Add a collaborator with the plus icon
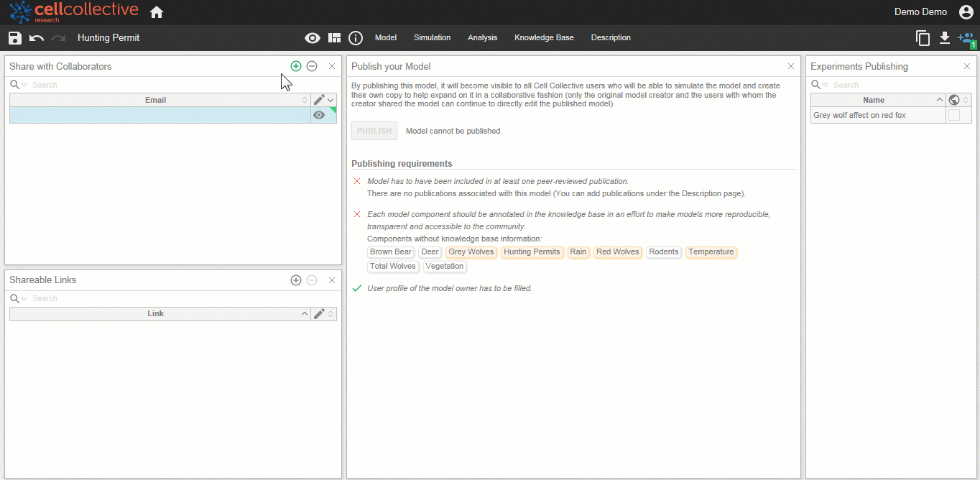The height and width of the screenshot is (480, 980). (x=296, y=66)
